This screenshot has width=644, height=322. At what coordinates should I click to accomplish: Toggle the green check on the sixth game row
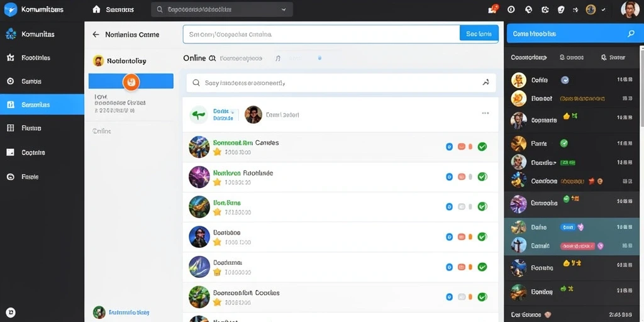click(x=482, y=297)
